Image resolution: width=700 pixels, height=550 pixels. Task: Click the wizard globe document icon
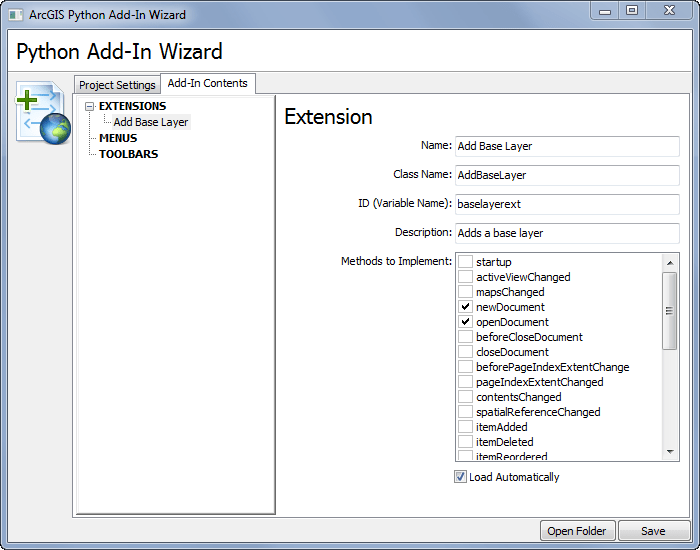click(x=43, y=112)
